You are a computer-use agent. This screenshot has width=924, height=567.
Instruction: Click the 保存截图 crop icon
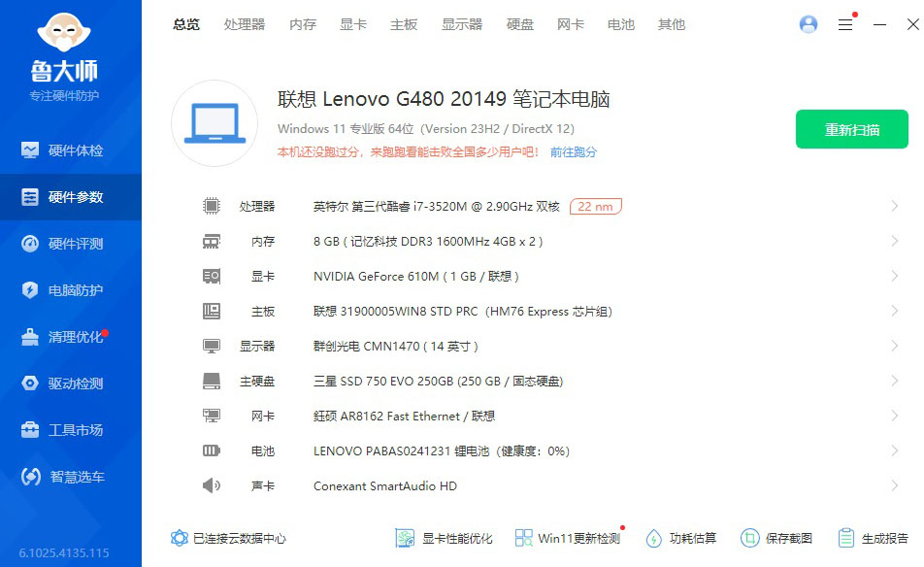(749, 538)
